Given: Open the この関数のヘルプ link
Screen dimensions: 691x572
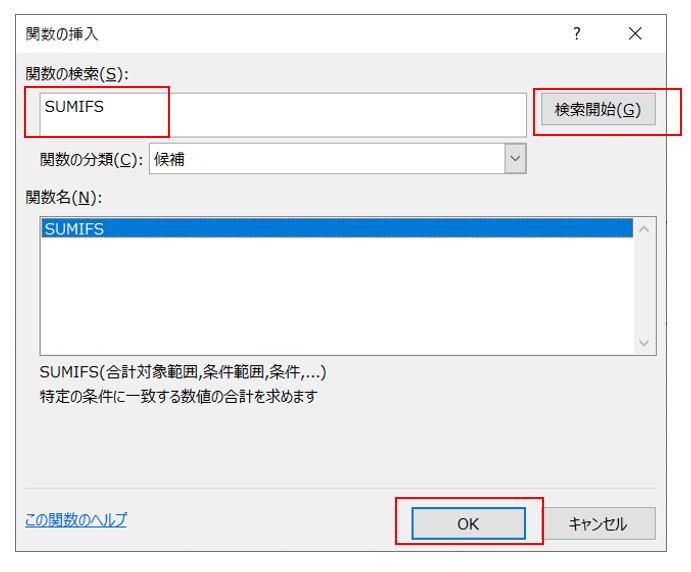Looking at the screenshot, I should point(76,520).
